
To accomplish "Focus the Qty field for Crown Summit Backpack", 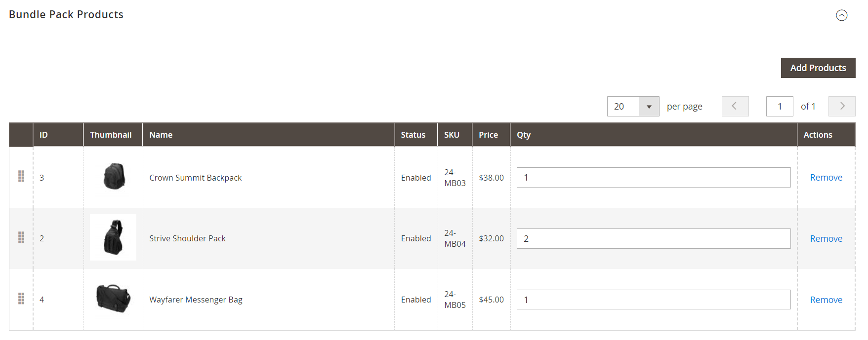I will [x=653, y=178].
